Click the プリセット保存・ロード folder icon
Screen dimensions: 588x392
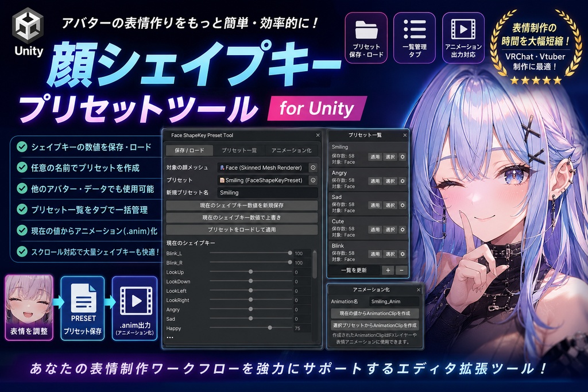366,30
